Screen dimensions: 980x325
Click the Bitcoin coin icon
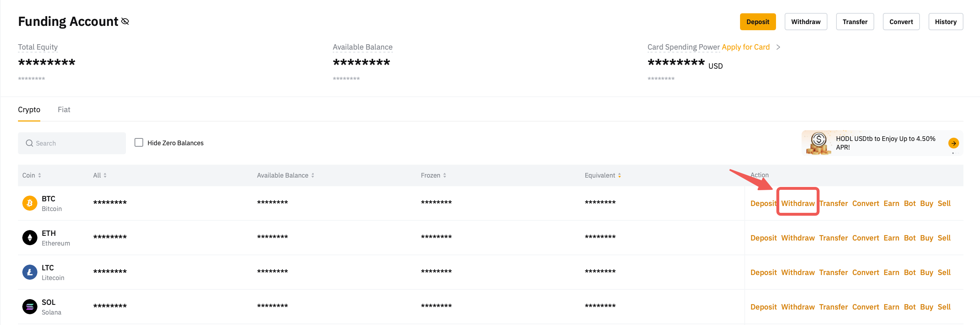click(x=30, y=203)
